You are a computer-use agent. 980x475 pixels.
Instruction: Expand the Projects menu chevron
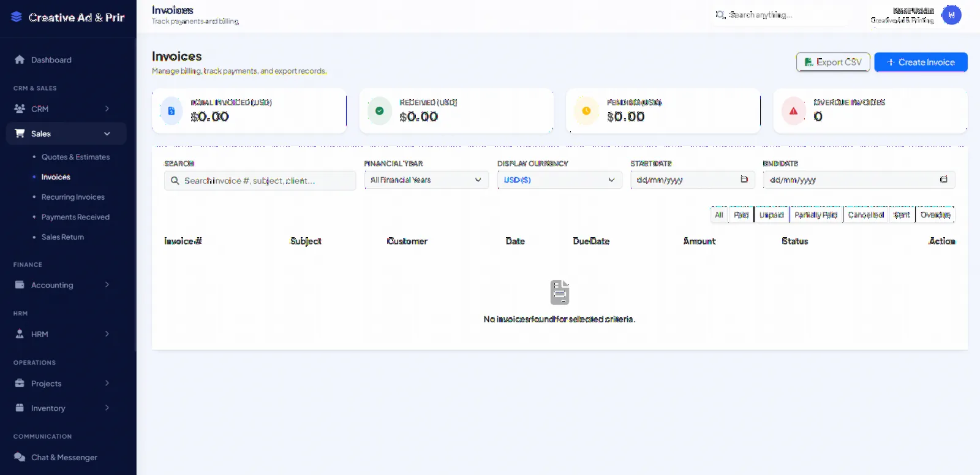tap(107, 383)
